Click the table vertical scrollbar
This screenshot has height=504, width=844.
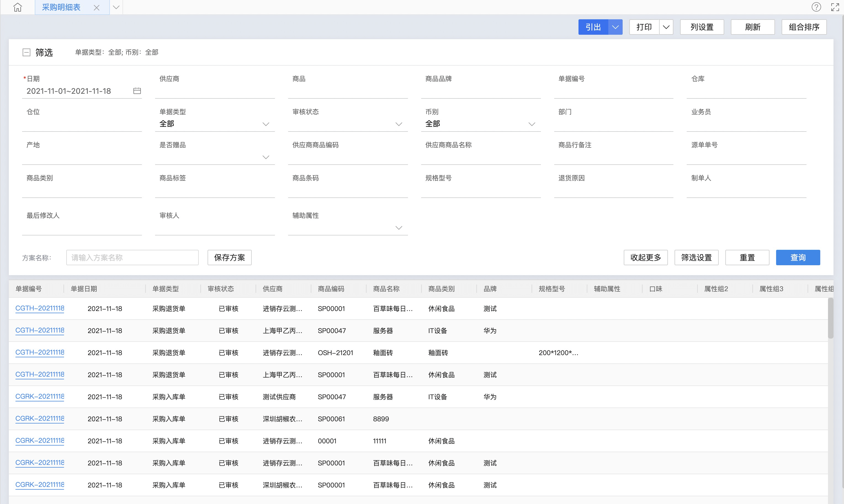pyautogui.click(x=830, y=318)
